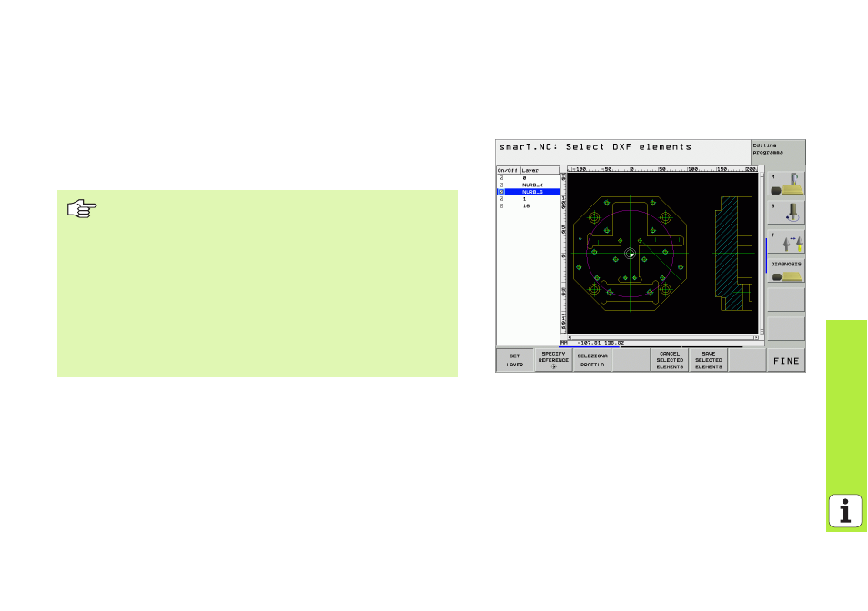Screen dimensions: 868x611
Task: Toggle checkbox for layer 0
Action: (x=501, y=178)
